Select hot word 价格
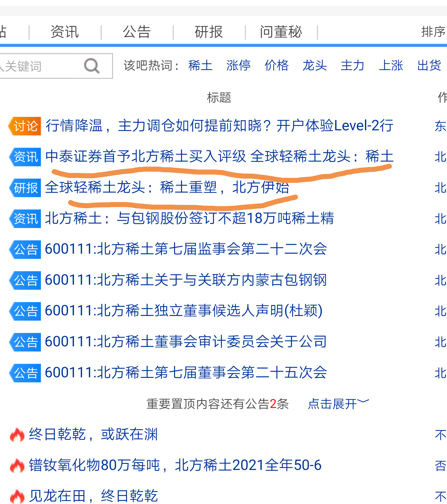The width and height of the screenshot is (447, 504). pyautogui.click(x=277, y=66)
